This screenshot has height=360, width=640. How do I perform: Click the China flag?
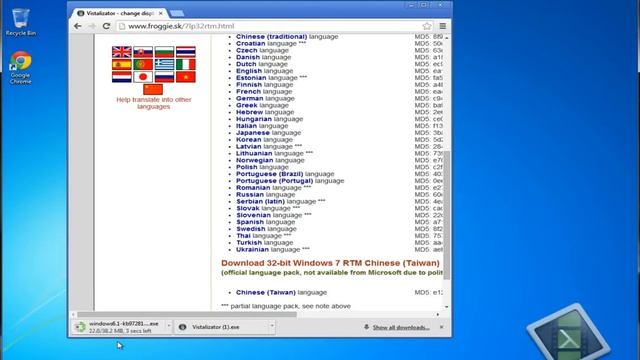pyautogui.click(x=153, y=89)
